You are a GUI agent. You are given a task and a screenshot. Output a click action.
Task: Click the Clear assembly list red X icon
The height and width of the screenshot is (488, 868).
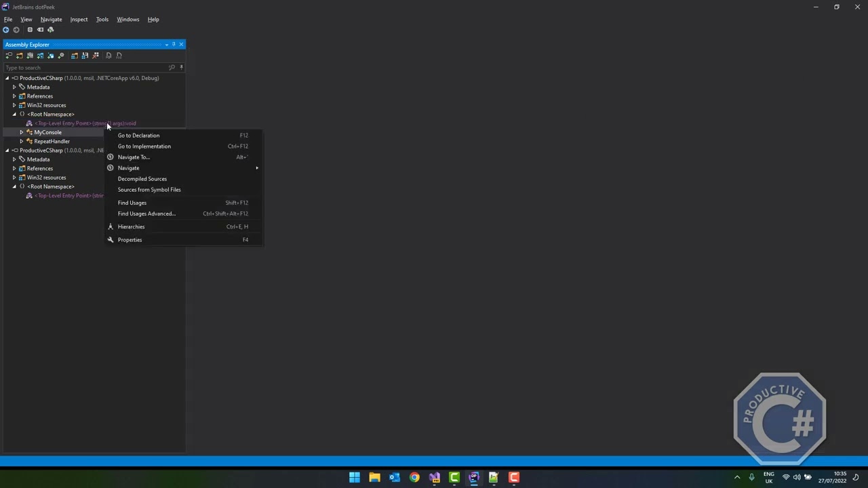click(96, 56)
